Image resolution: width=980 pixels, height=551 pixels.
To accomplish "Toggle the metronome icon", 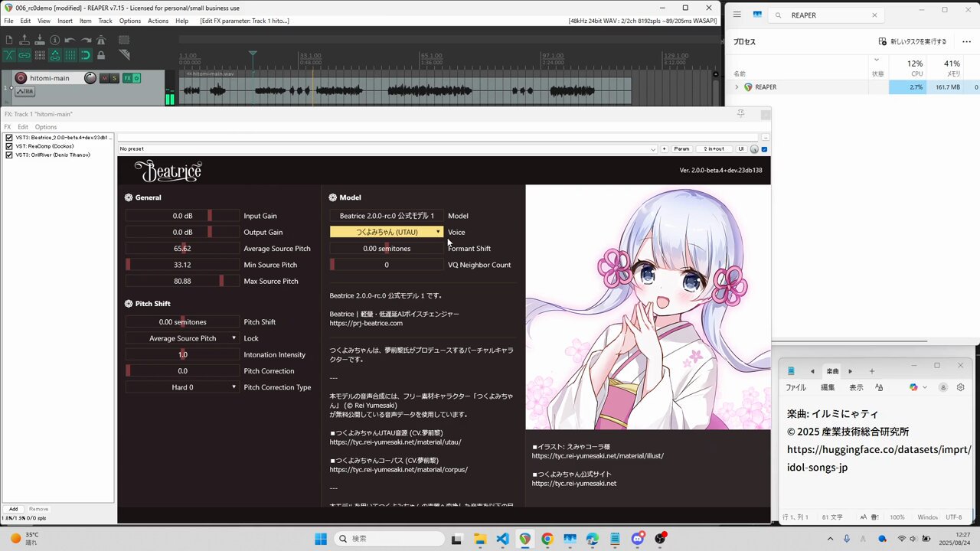I will [x=100, y=40].
